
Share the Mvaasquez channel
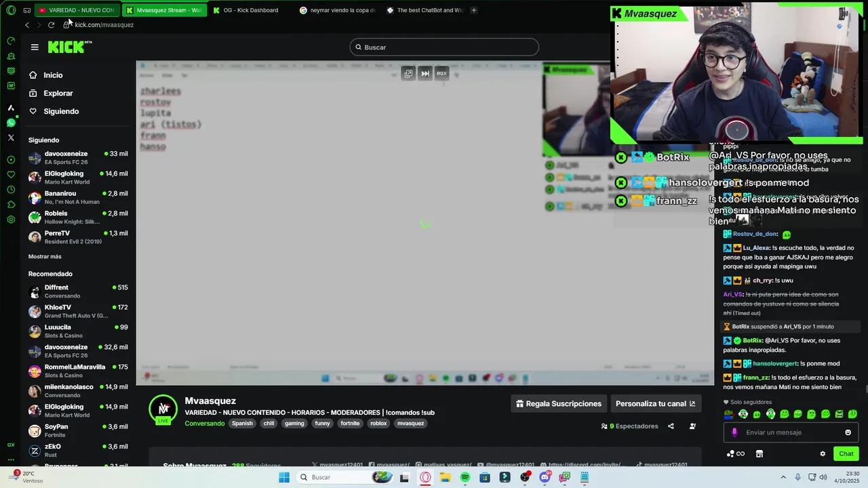[671, 426]
